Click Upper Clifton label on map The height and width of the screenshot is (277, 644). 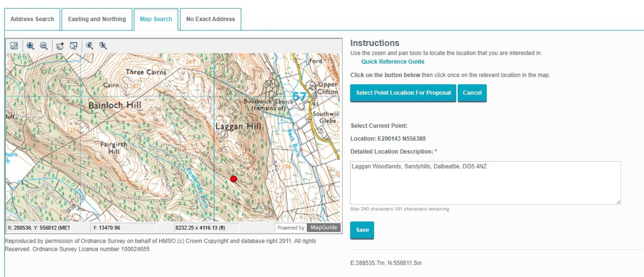pyautogui.click(x=328, y=88)
